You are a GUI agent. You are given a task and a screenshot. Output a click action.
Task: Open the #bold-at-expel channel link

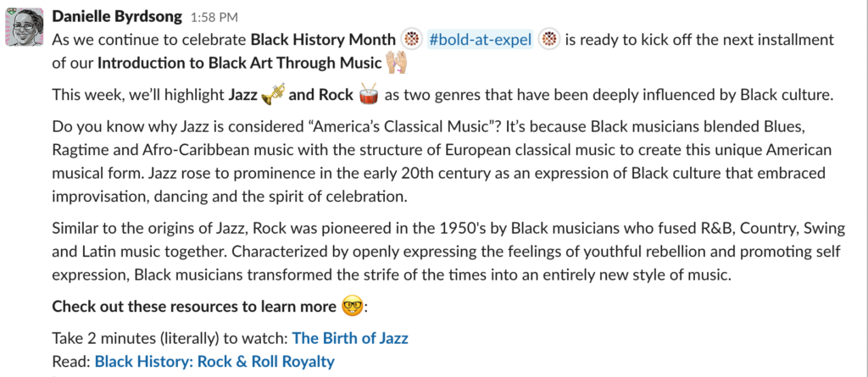pyautogui.click(x=480, y=40)
